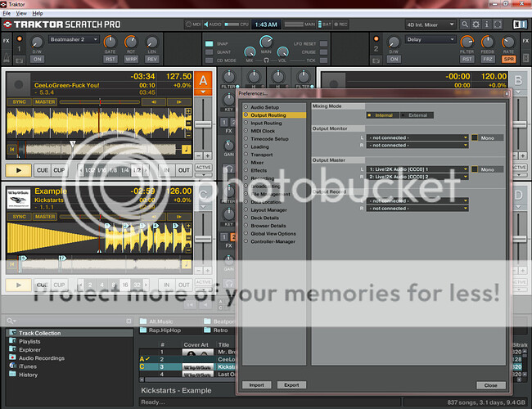Click the Kickstarts cover art thumbnail

[x=198, y=367]
